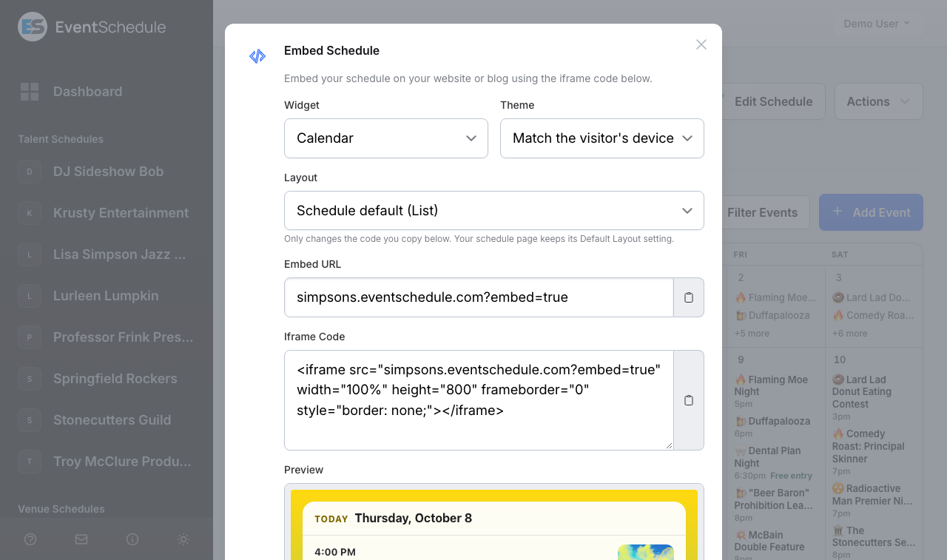
Task: Open the Dashboard grid icon
Action: tap(30, 92)
